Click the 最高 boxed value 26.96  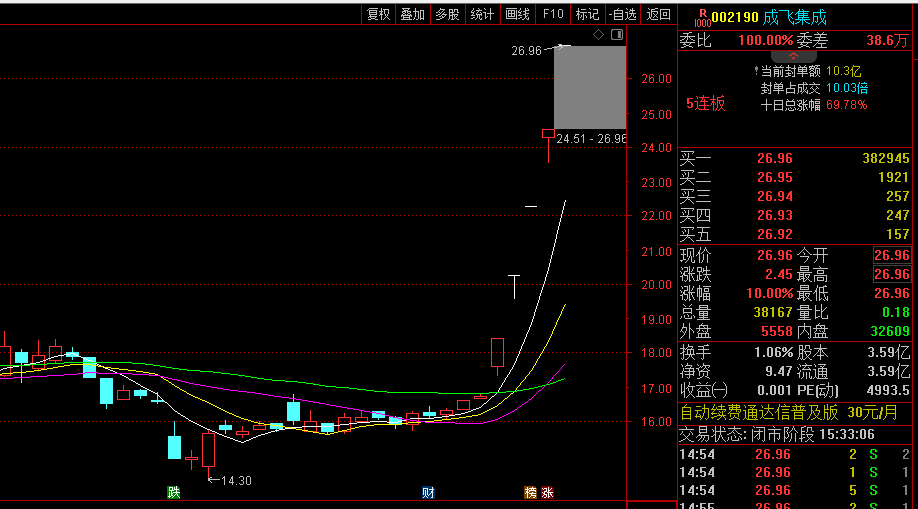tap(892, 274)
